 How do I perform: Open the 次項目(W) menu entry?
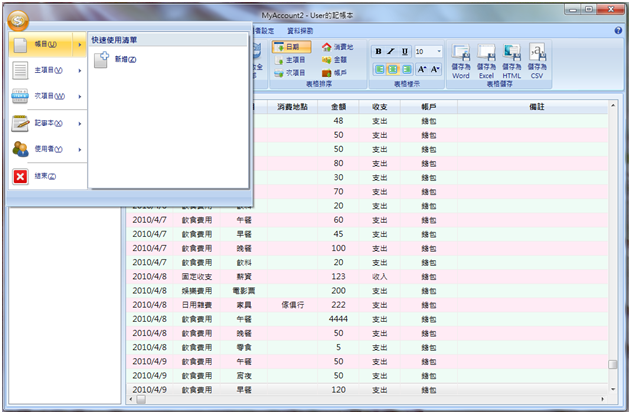[x=47, y=96]
